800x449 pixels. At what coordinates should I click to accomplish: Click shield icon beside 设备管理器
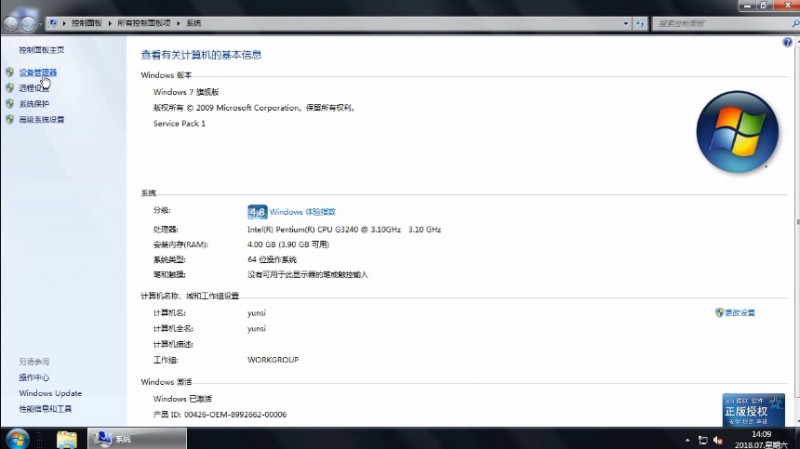point(10,72)
